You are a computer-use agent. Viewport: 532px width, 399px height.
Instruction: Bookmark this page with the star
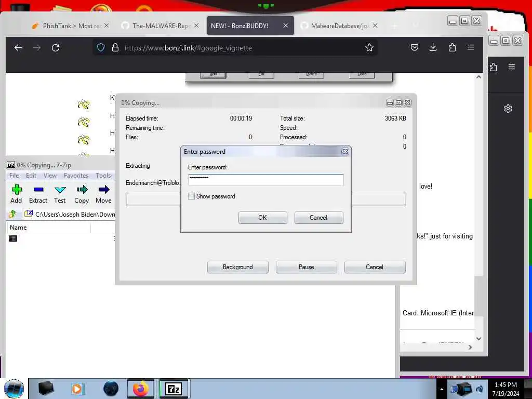click(x=369, y=47)
